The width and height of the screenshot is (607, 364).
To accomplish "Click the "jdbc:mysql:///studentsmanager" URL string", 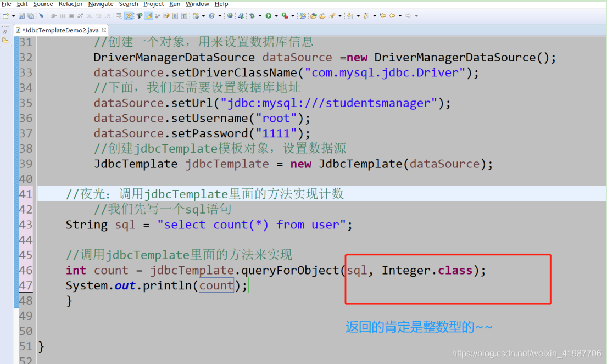I will click(328, 103).
